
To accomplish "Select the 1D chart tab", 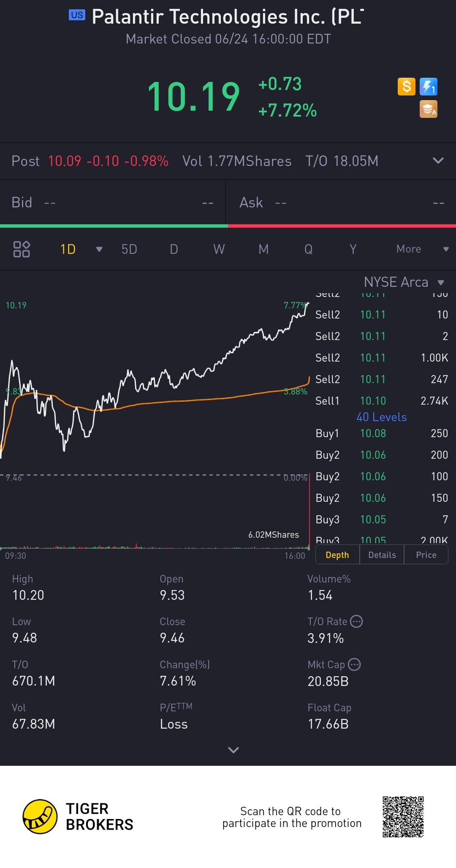I will tap(68, 249).
